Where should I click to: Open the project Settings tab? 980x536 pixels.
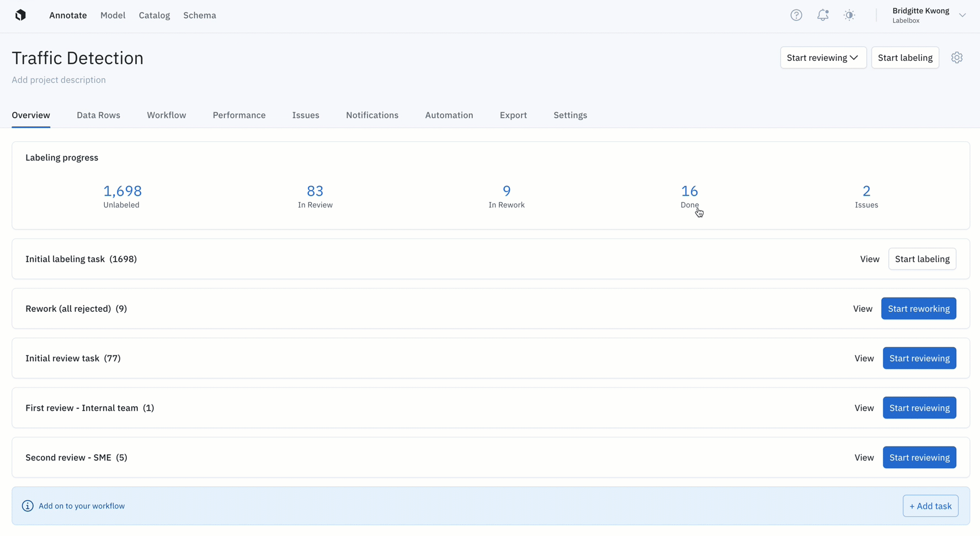pos(570,115)
